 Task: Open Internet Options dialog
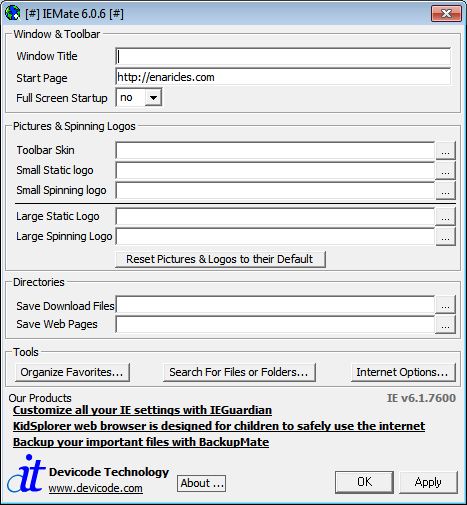pos(403,372)
